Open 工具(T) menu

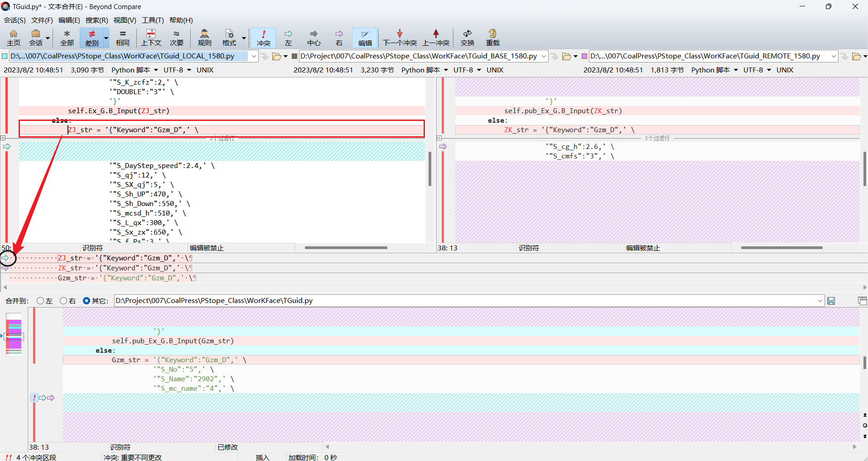coord(153,20)
